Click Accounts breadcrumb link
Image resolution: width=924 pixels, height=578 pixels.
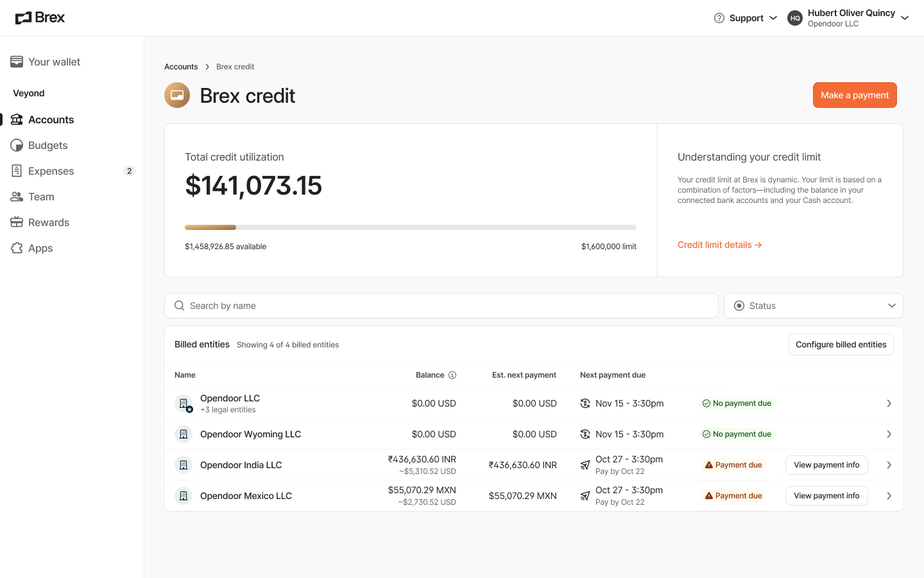(x=181, y=67)
